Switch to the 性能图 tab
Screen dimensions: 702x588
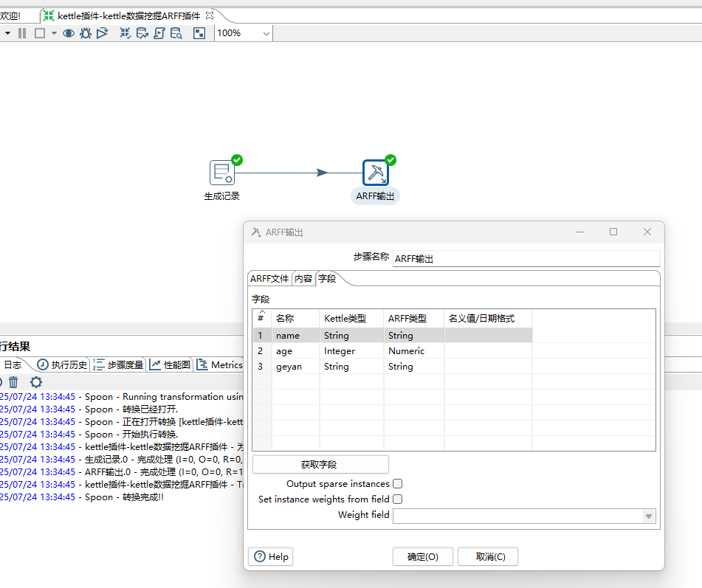[x=170, y=365]
